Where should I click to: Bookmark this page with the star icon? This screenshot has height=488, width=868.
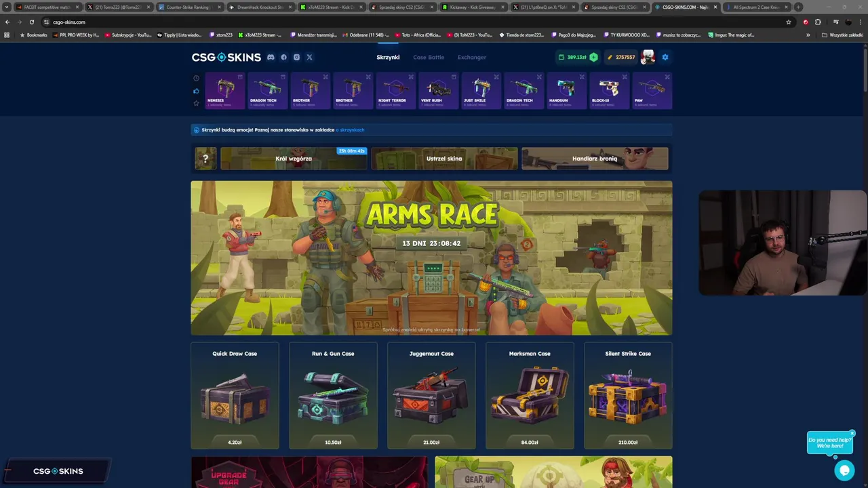pos(788,22)
